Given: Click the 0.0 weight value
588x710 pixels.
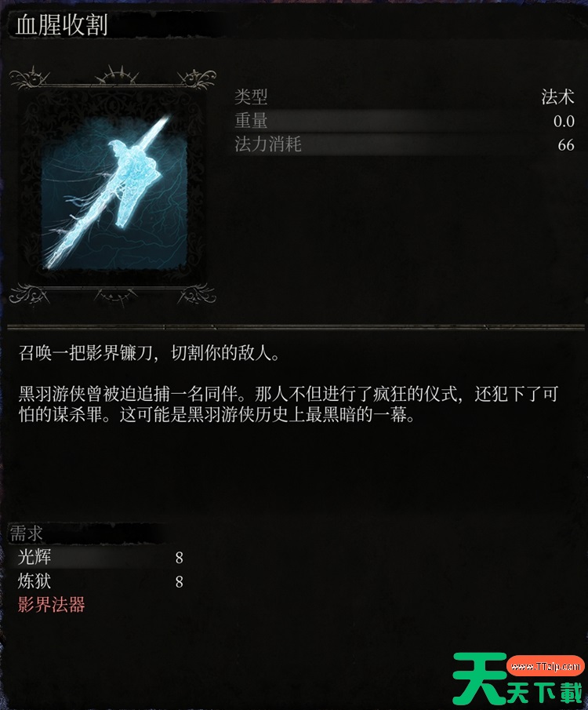Looking at the screenshot, I should click(564, 122).
